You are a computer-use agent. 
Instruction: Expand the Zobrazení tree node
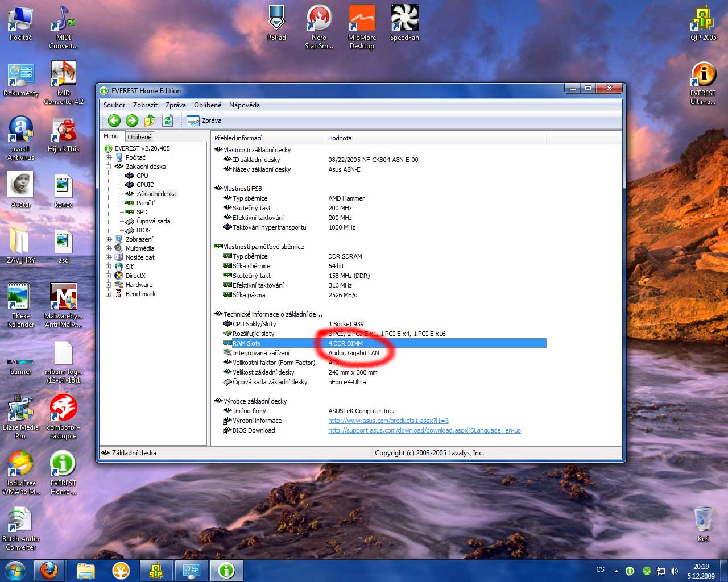point(108,239)
